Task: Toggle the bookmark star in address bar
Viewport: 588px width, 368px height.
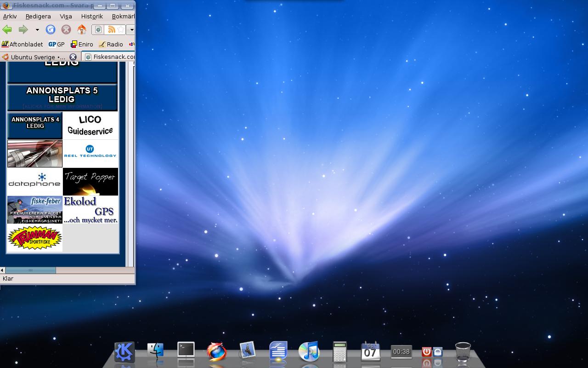Action: pos(120,30)
